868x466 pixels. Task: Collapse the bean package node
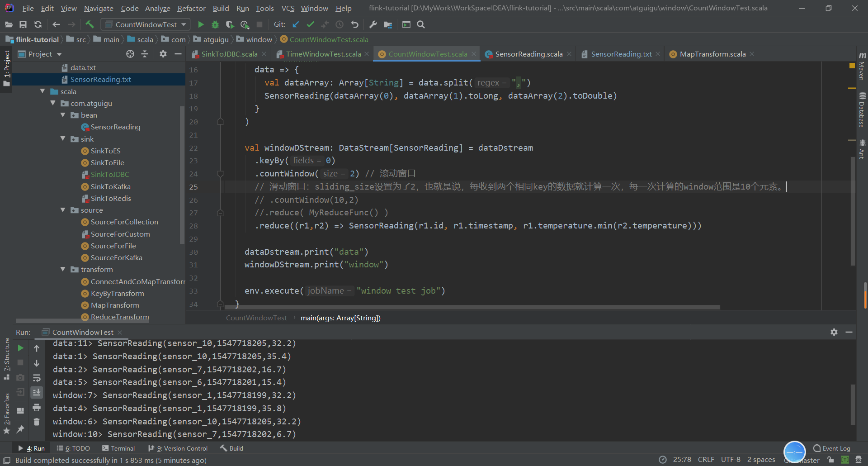pyautogui.click(x=63, y=115)
